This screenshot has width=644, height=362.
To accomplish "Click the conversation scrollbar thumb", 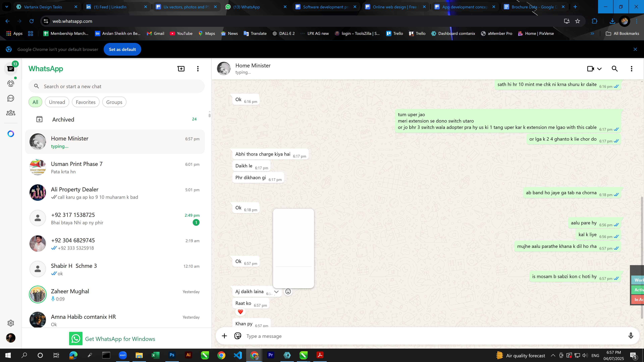I will point(642,258).
